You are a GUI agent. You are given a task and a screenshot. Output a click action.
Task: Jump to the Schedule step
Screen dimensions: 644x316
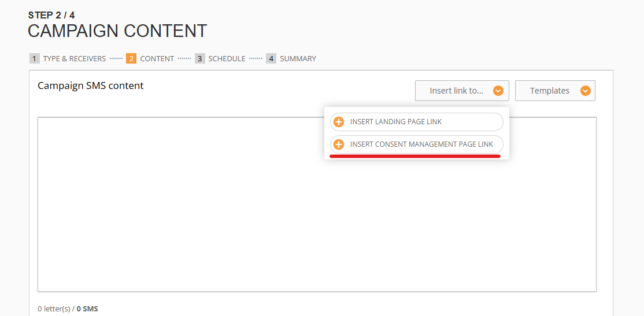pyautogui.click(x=227, y=58)
